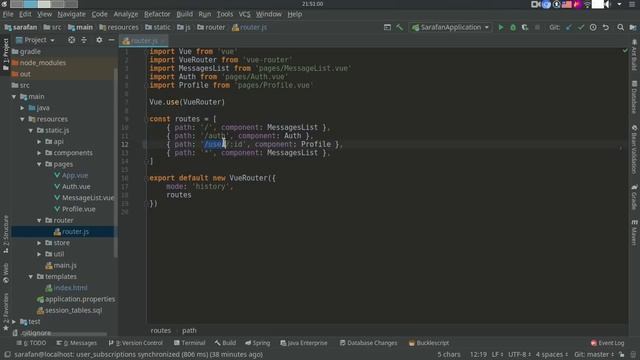This screenshot has width=640, height=360.
Task: Update project from Git icon
Action: (x=569, y=27)
